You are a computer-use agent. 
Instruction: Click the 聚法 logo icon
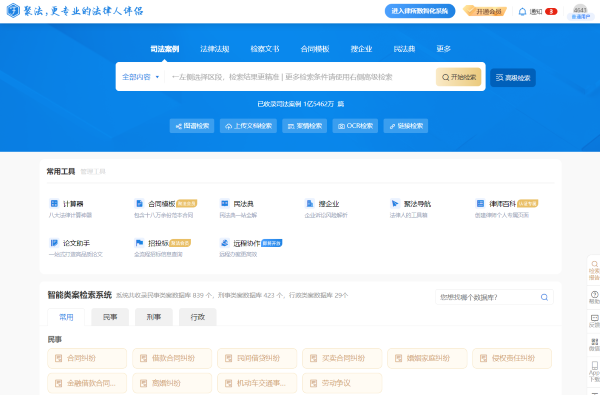[x=13, y=11]
